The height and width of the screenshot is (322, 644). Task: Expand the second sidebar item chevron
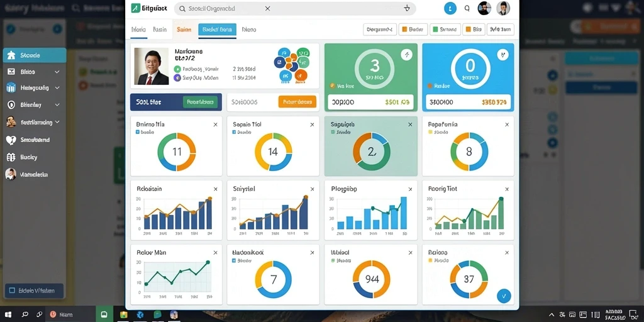click(x=57, y=72)
